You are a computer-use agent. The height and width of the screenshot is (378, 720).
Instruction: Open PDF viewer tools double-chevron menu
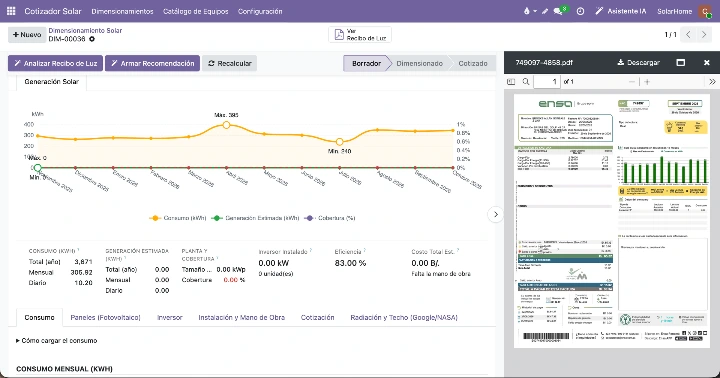point(712,82)
